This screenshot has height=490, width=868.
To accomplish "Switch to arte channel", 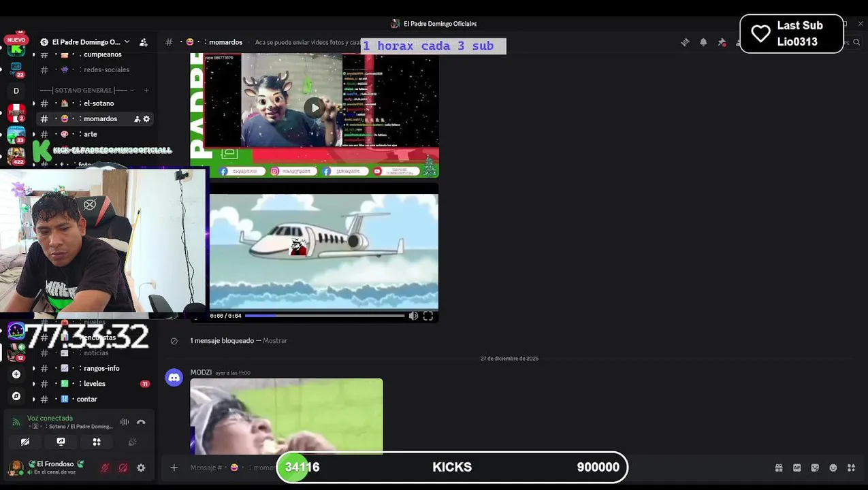I will coord(94,134).
